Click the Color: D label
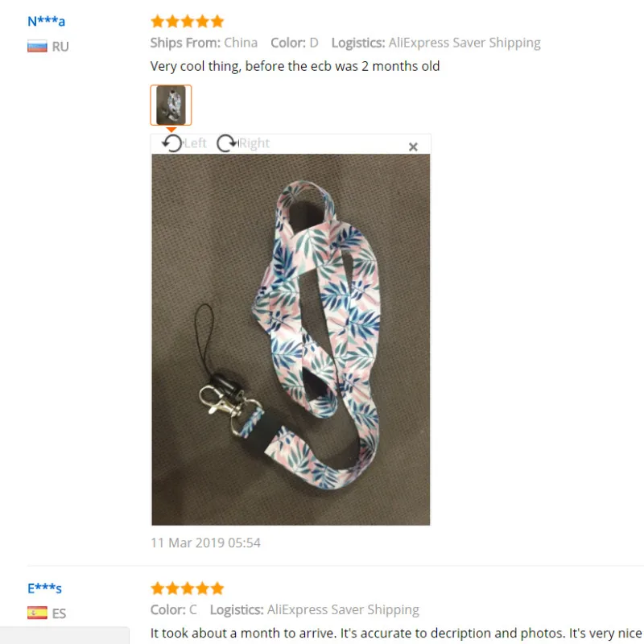This screenshot has height=644, width=644. [295, 43]
